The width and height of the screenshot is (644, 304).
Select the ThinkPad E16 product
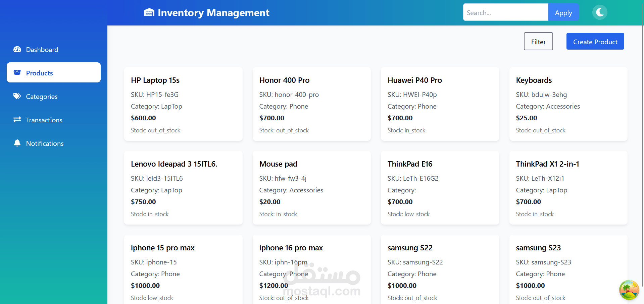[x=440, y=188]
